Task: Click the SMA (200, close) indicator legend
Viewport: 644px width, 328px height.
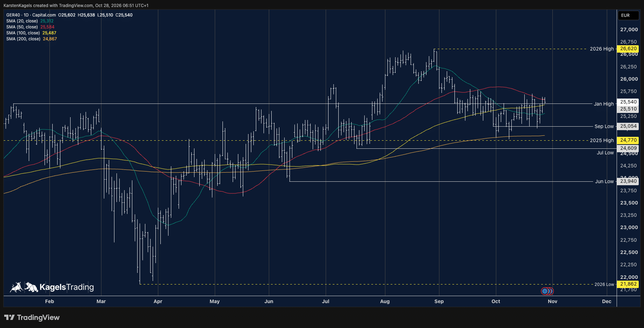Action: 32,39
